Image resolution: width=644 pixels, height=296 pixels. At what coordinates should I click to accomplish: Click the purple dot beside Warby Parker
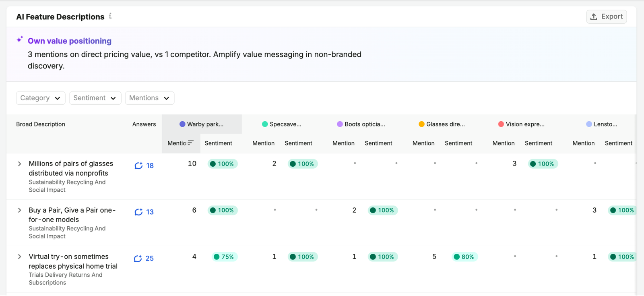182,124
